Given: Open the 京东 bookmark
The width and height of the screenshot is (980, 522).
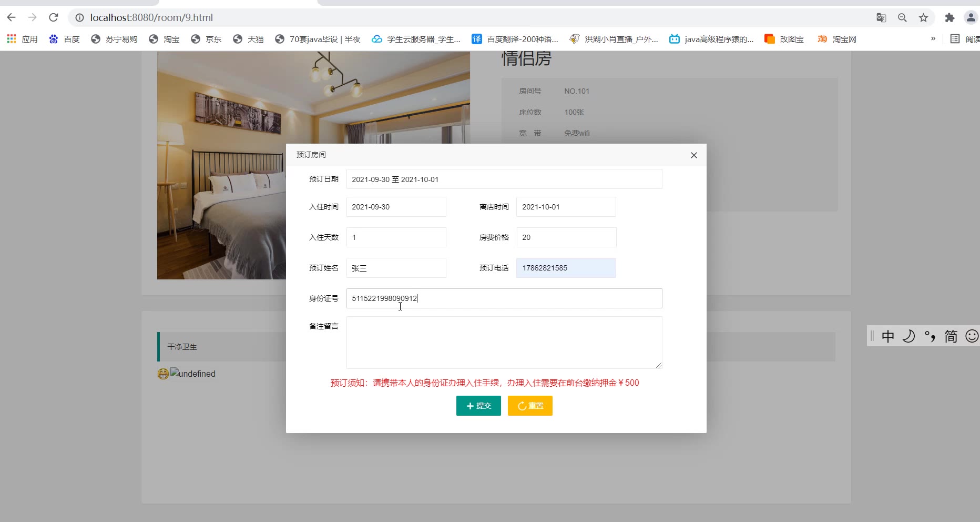Looking at the screenshot, I should (x=206, y=39).
